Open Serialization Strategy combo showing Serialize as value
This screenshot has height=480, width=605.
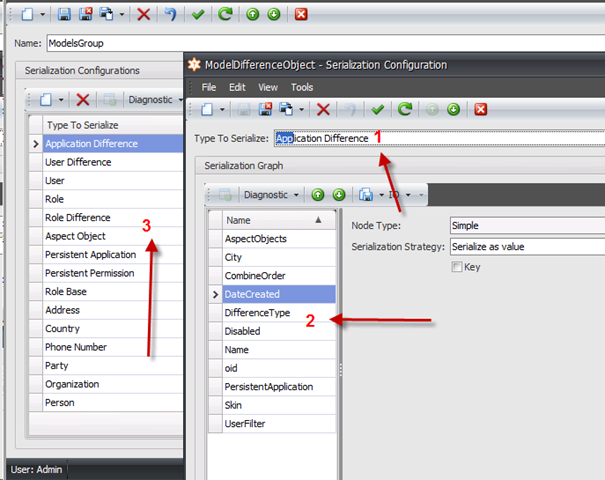click(x=527, y=247)
